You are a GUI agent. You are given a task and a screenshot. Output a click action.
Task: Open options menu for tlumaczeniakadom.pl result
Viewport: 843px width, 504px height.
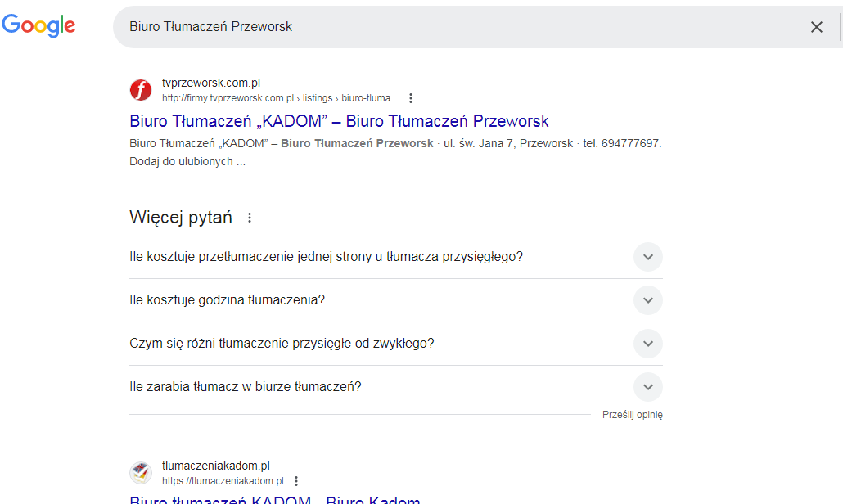pos(296,481)
